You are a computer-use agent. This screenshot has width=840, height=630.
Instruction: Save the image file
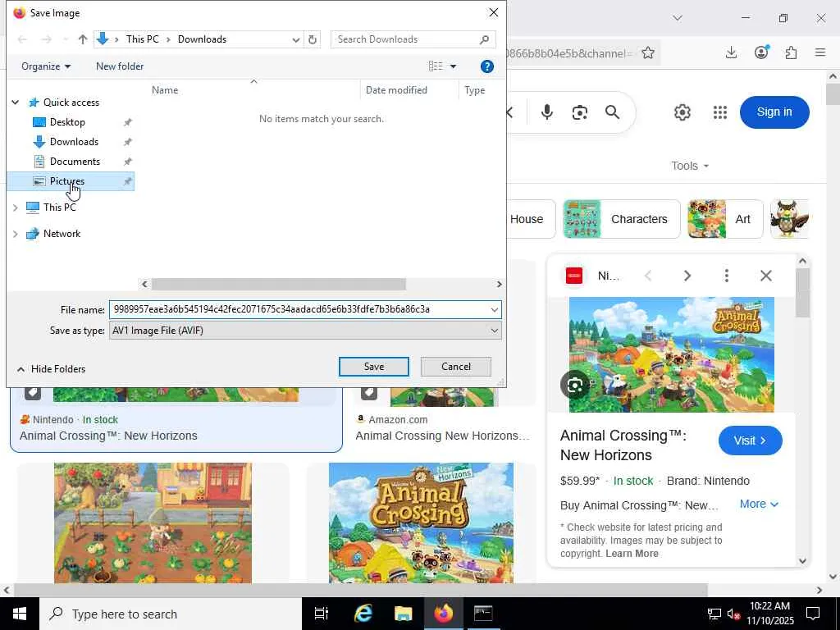coord(374,367)
